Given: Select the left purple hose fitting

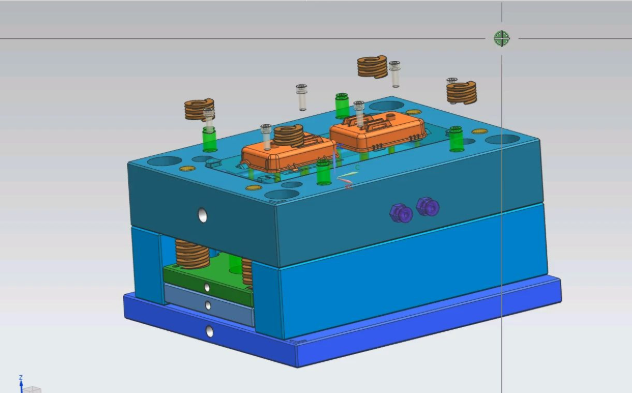Looking at the screenshot, I should click(401, 213).
